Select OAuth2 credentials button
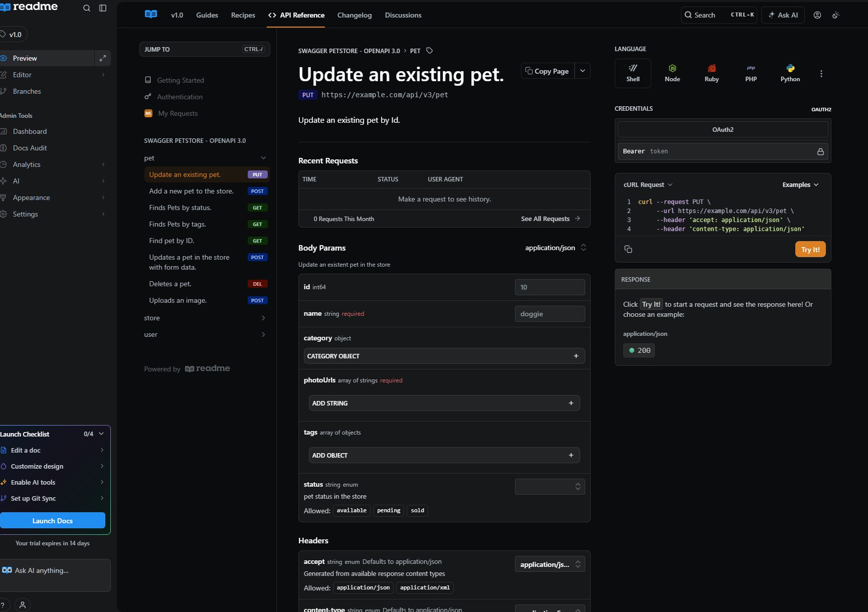Viewport: 868px width, 612px height. pos(723,129)
